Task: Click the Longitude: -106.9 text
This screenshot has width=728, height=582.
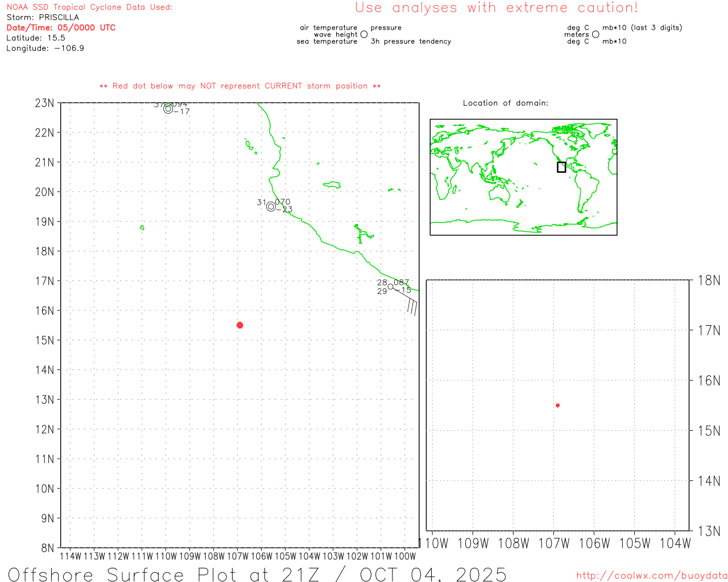Action: pos(45,48)
